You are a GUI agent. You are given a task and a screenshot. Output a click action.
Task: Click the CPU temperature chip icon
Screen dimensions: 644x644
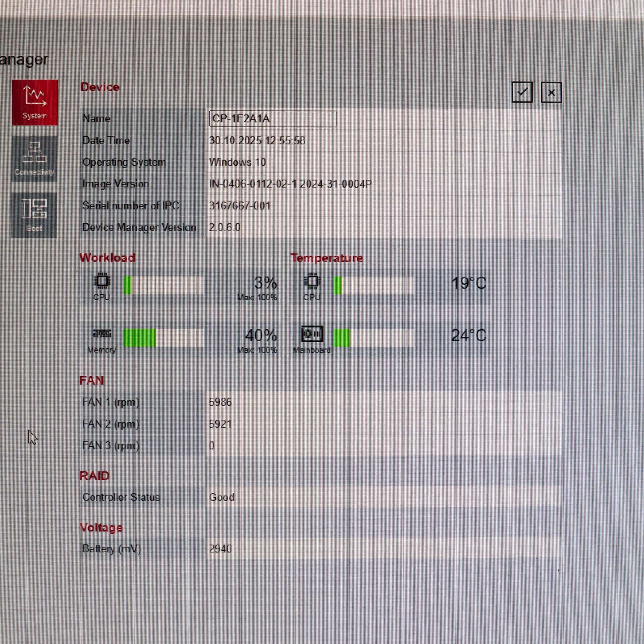pyautogui.click(x=312, y=281)
